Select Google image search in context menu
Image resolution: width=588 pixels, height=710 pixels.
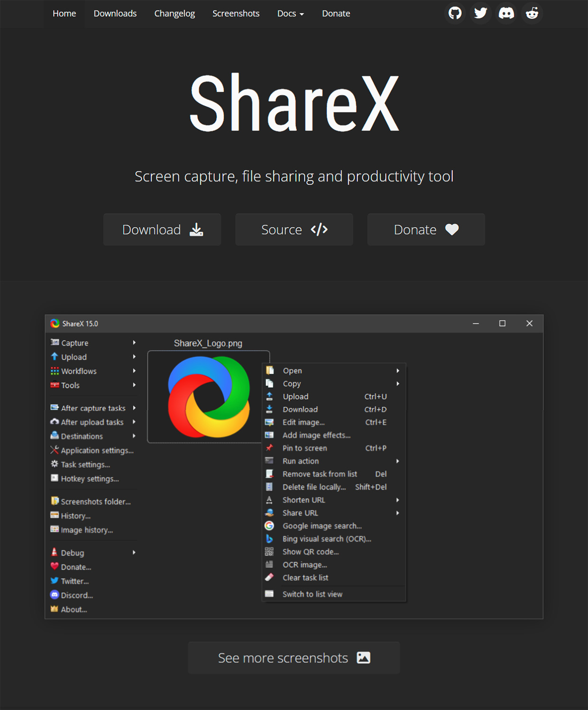322,526
